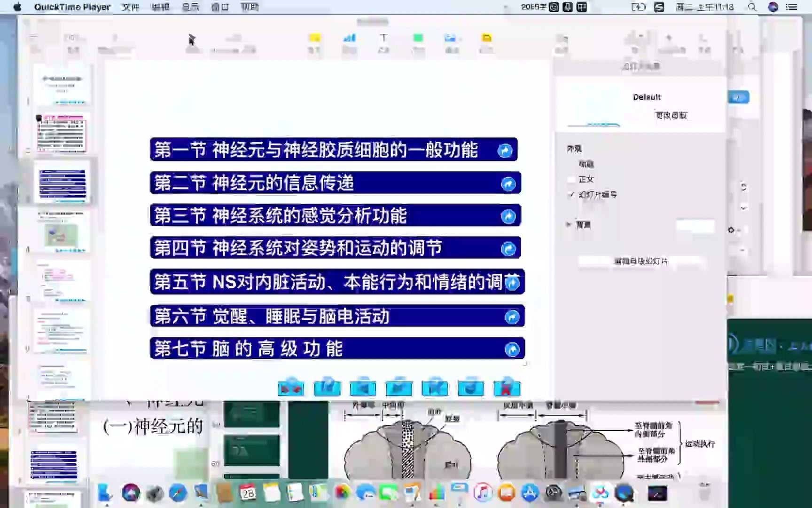Click the last navigation button at slide bottom
This screenshot has width=812, height=508.
coord(507,387)
